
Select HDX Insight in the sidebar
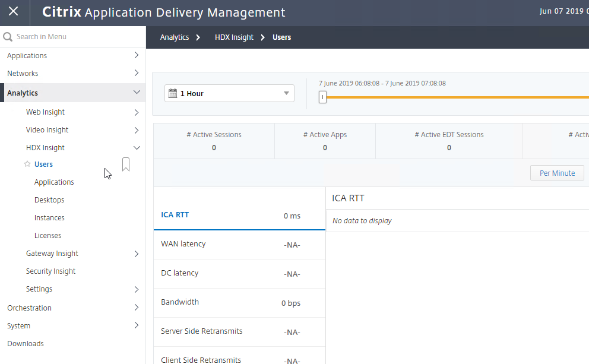click(45, 148)
